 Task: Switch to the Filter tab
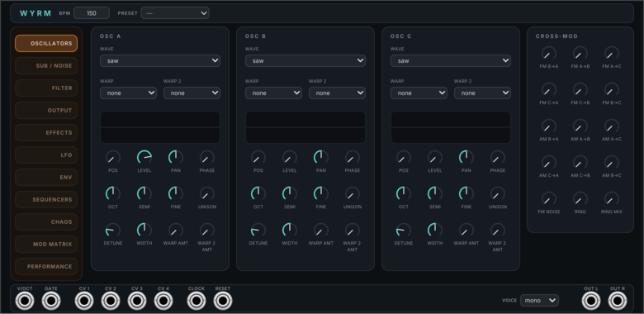coord(46,88)
